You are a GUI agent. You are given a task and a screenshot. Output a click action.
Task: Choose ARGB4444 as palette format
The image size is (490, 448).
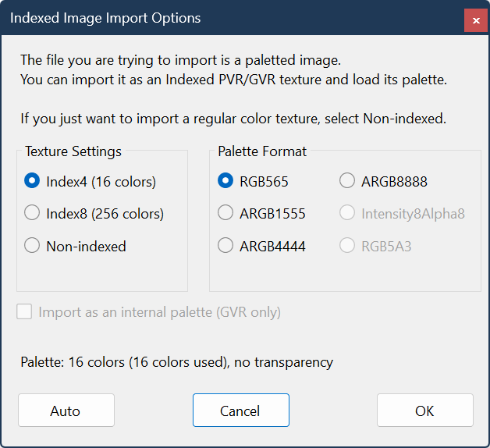pyautogui.click(x=225, y=246)
